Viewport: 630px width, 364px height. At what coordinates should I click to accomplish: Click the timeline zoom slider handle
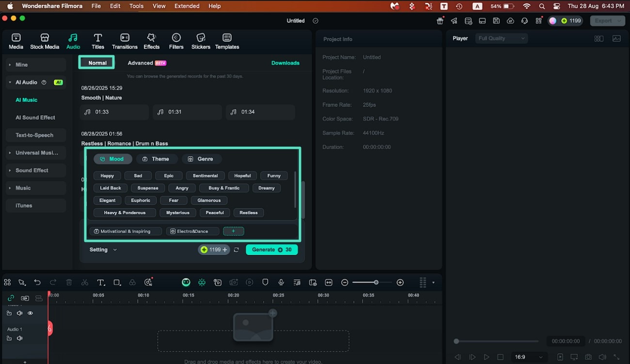[x=376, y=283]
